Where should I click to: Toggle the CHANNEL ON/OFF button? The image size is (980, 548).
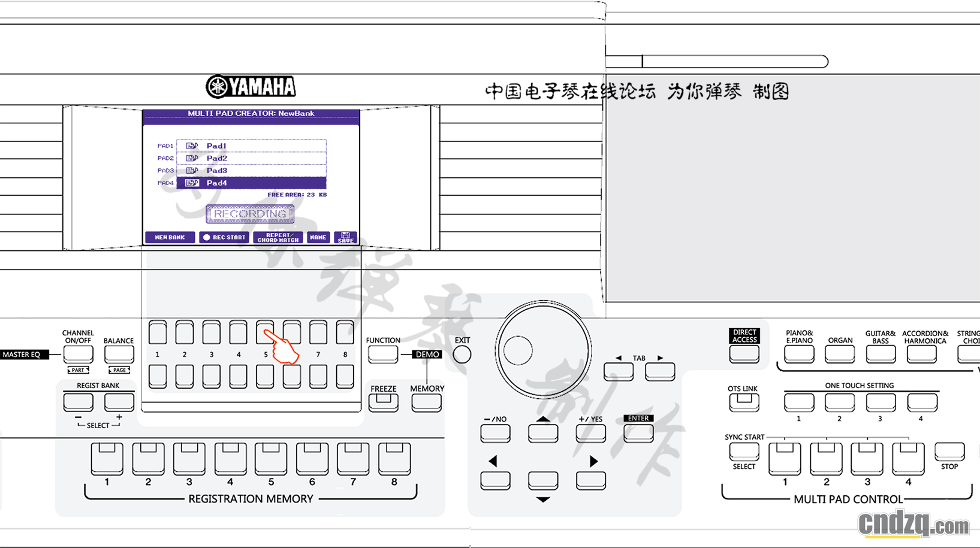(x=78, y=354)
